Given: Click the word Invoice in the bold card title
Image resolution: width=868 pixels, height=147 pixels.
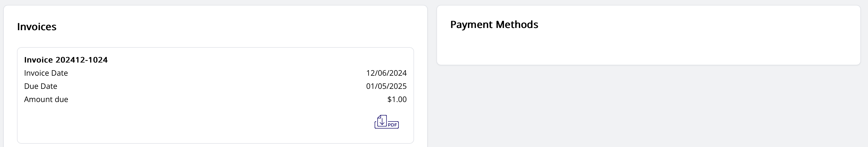Looking at the screenshot, I should [38, 60].
